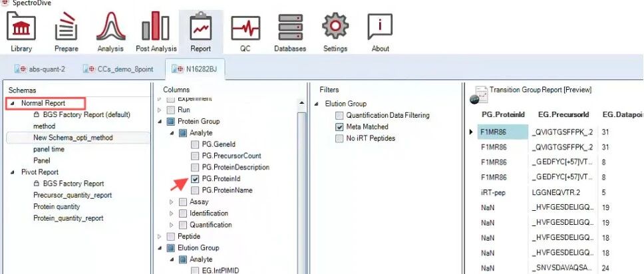
Task: Enable the PG.ProteinName checkbox
Action: coord(195,191)
